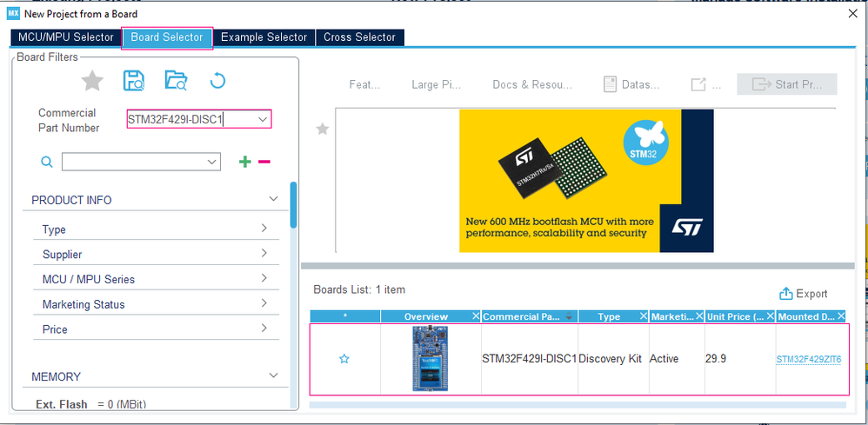Click the star column header
This screenshot has height=425, width=868.
(x=345, y=316)
